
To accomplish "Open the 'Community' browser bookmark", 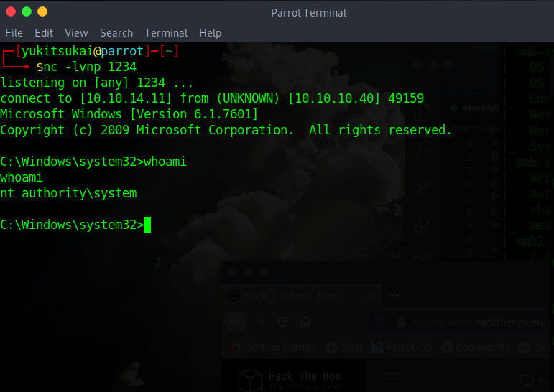I will click(x=476, y=347).
